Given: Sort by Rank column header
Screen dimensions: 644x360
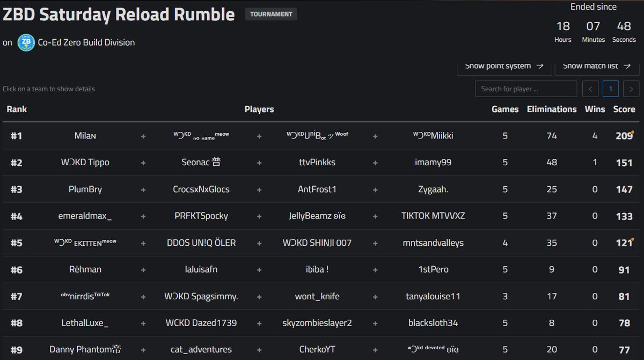Looking at the screenshot, I should coord(17,109).
